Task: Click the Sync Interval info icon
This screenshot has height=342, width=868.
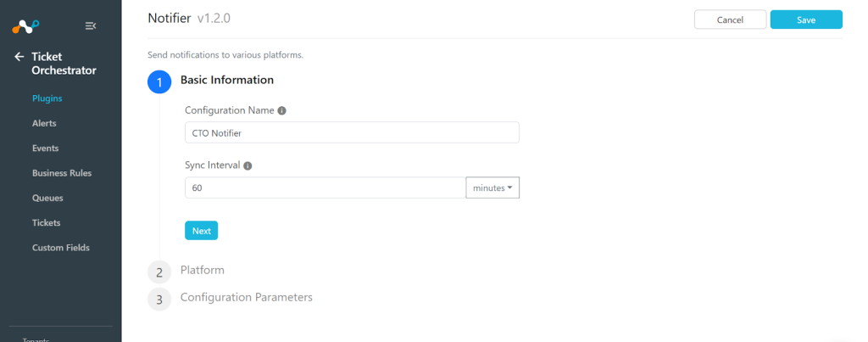Action: coord(248,165)
